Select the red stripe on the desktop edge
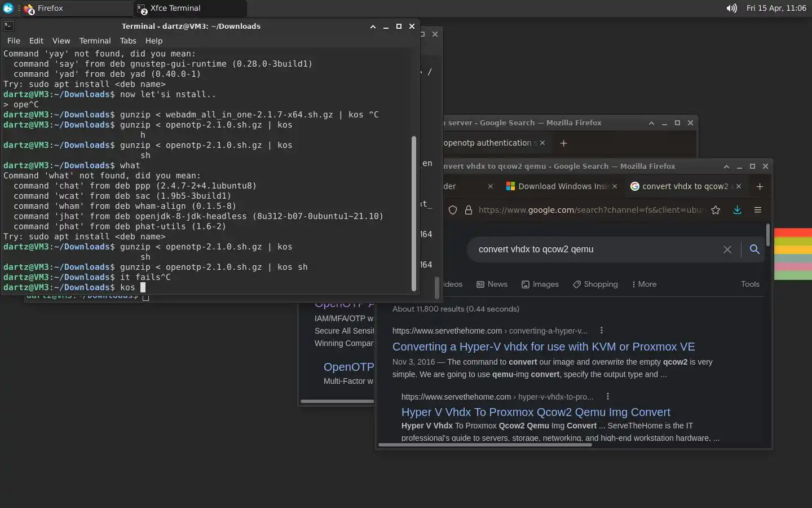The image size is (812, 508). (793, 233)
